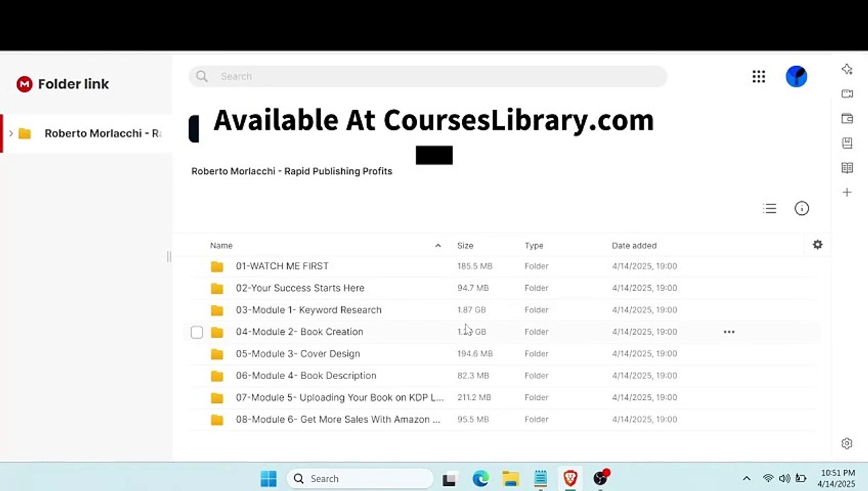This screenshot has height=491, width=868.
Task: Show folder info icon
Action: (x=802, y=209)
